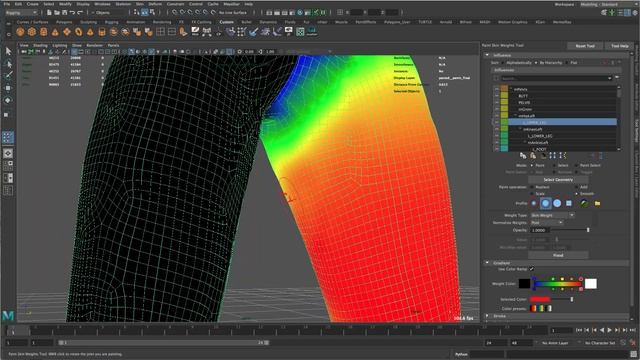Toggle the Use Color Ramp checkbox

pos(531,269)
